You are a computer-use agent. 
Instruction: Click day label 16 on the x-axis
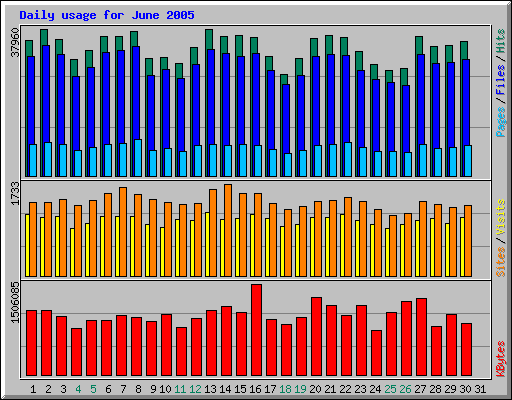255,389
